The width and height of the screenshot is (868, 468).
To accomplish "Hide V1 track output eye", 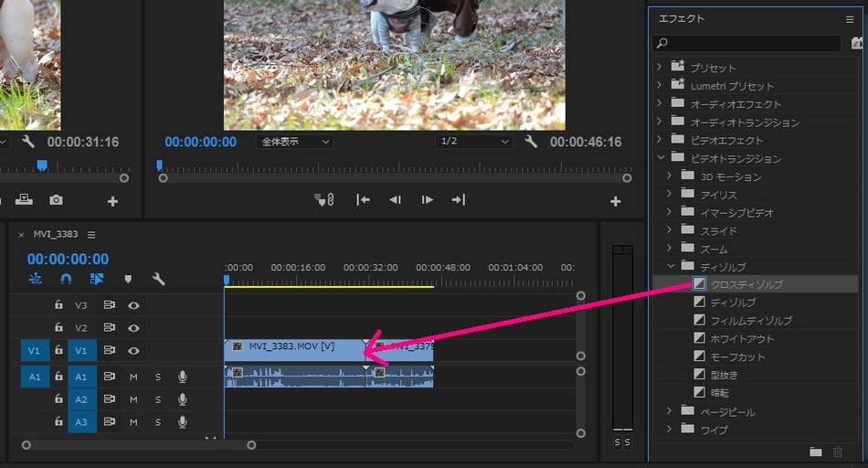I will [x=133, y=351].
